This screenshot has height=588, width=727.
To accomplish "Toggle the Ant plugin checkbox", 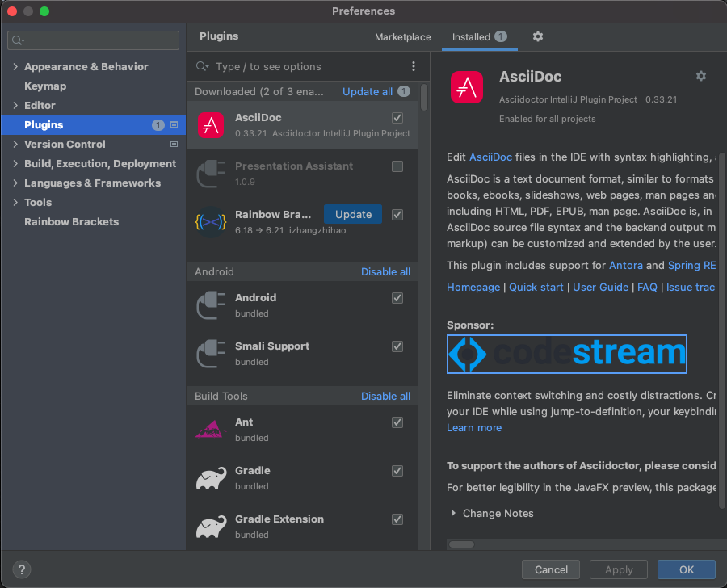I will pyautogui.click(x=397, y=422).
